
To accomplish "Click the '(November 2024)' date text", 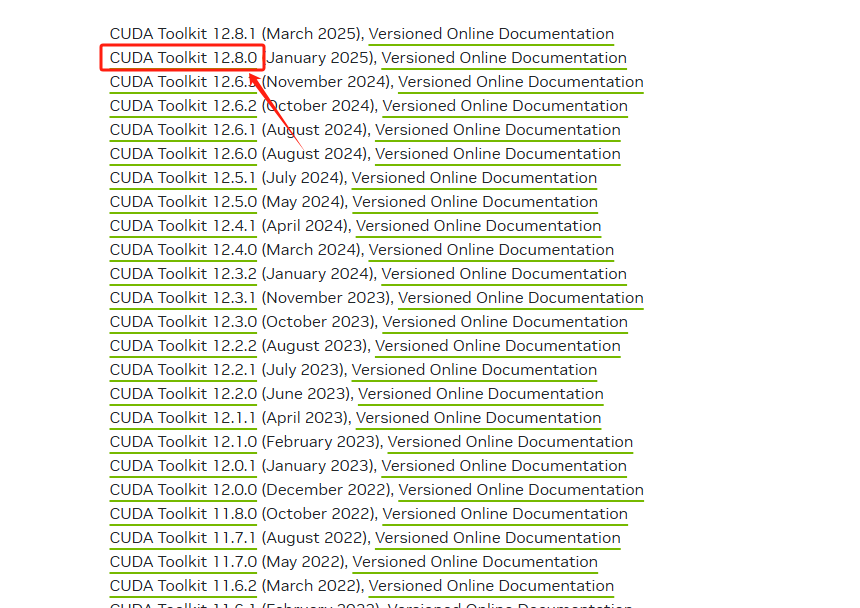I will point(327,82).
